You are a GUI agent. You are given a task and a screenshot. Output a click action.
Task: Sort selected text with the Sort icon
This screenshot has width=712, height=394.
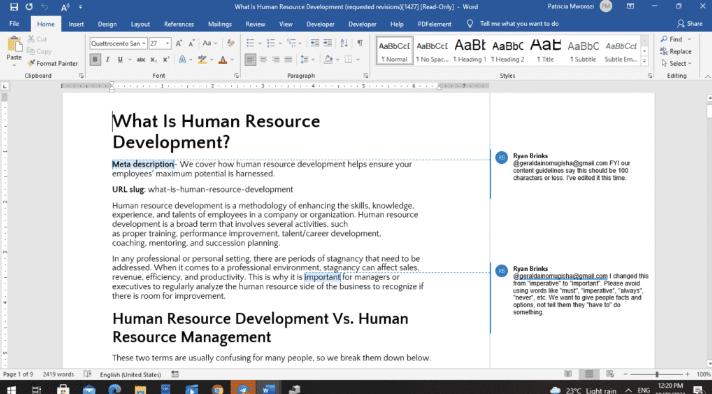tap(344, 43)
